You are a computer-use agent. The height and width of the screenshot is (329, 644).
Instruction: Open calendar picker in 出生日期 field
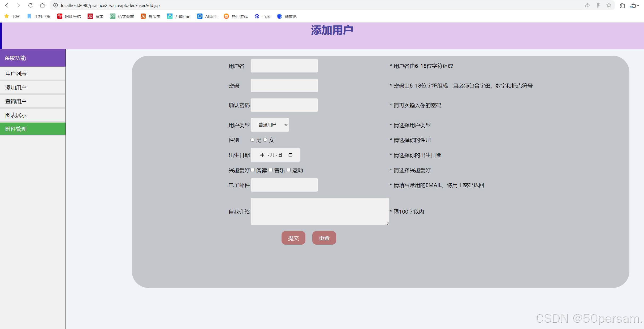290,155
